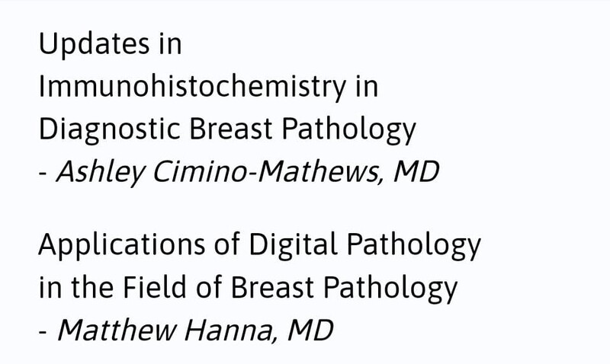Click the dash before Matthew Hanna
This screenshot has width=610, height=364.
[x=43, y=333]
